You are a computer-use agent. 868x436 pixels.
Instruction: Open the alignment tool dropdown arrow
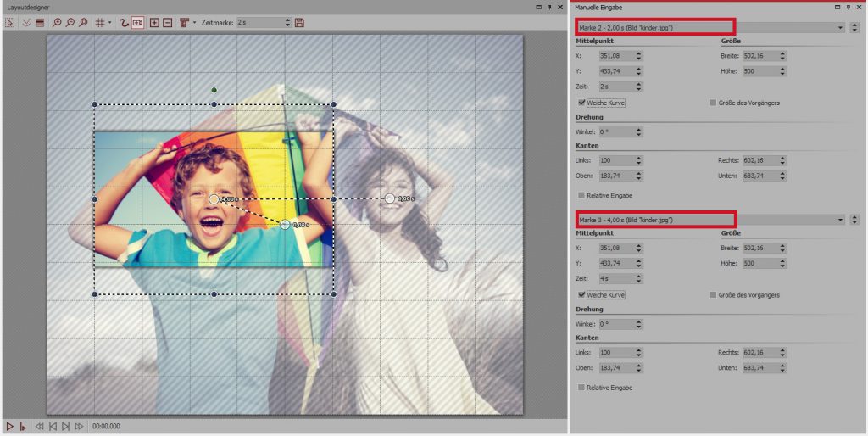[194, 23]
